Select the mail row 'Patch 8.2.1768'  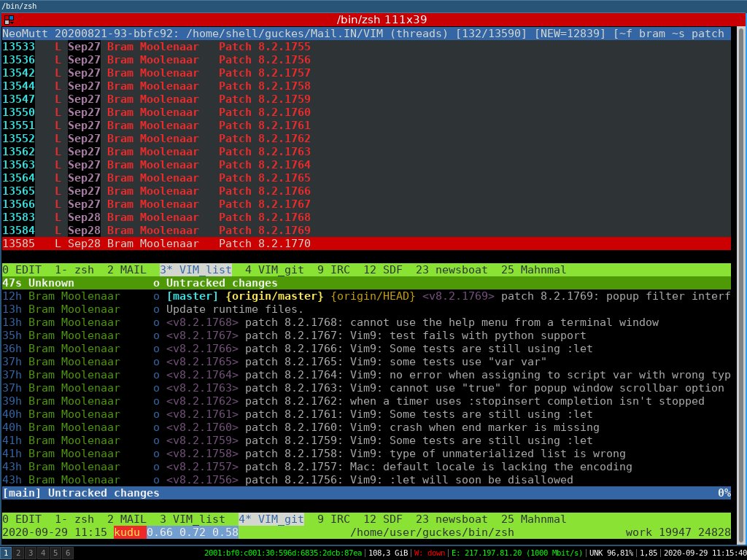point(366,217)
